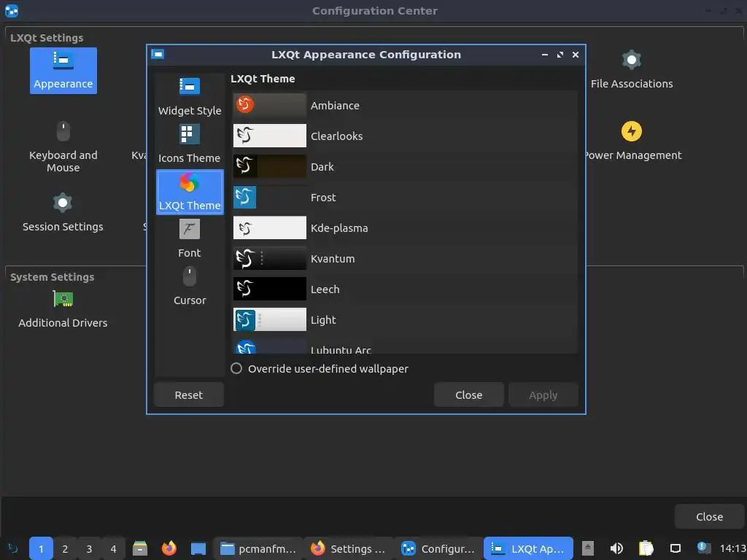The width and height of the screenshot is (747, 560).
Task: Choose the Clearlooks theme name
Action: [336, 136]
